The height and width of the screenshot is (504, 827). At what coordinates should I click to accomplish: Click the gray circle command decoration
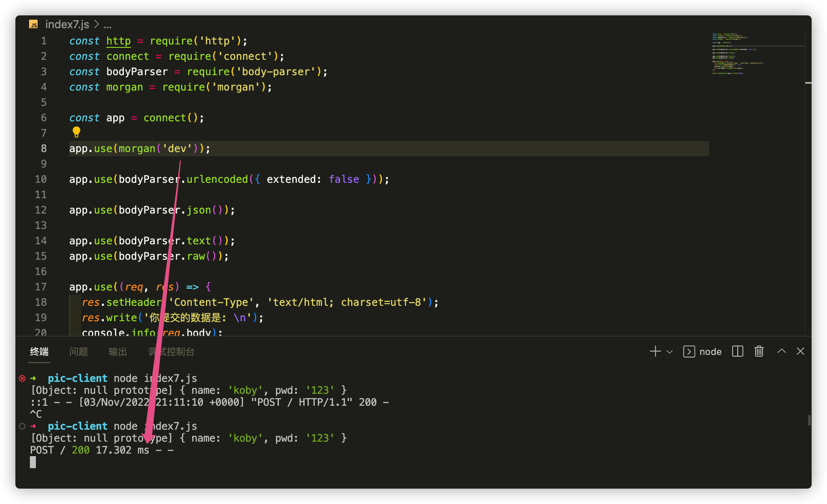click(x=22, y=426)
